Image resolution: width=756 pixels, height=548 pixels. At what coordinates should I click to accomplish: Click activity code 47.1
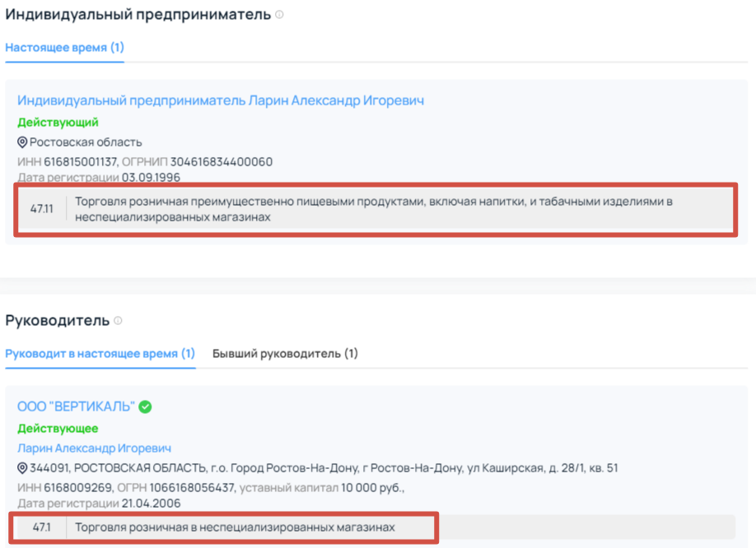click(42, 527)
